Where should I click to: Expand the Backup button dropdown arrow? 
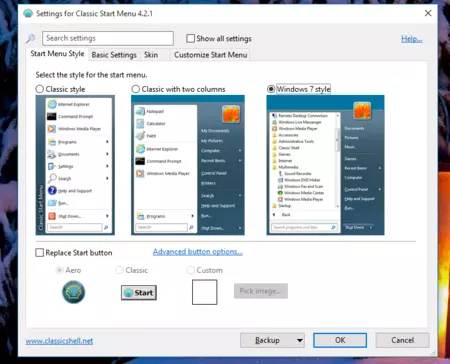(300, 340)
